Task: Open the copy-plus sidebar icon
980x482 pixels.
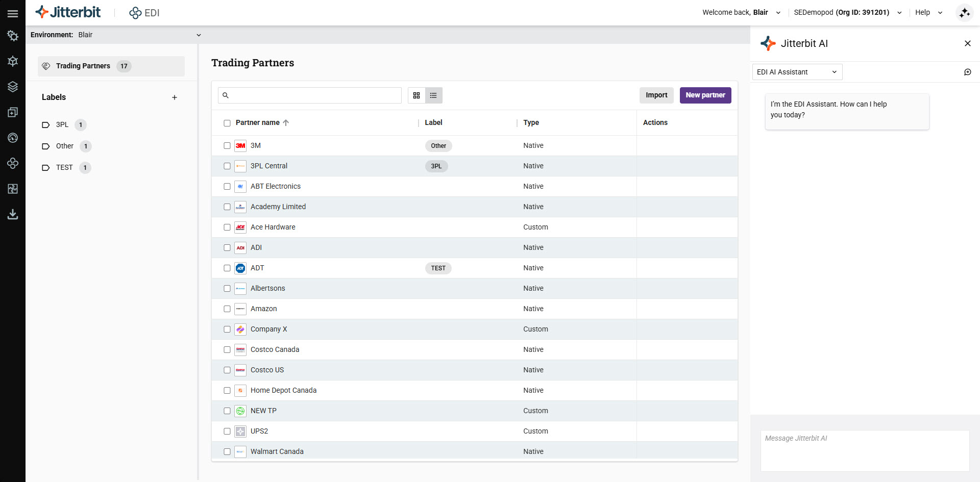Action: tap(13, 112)
